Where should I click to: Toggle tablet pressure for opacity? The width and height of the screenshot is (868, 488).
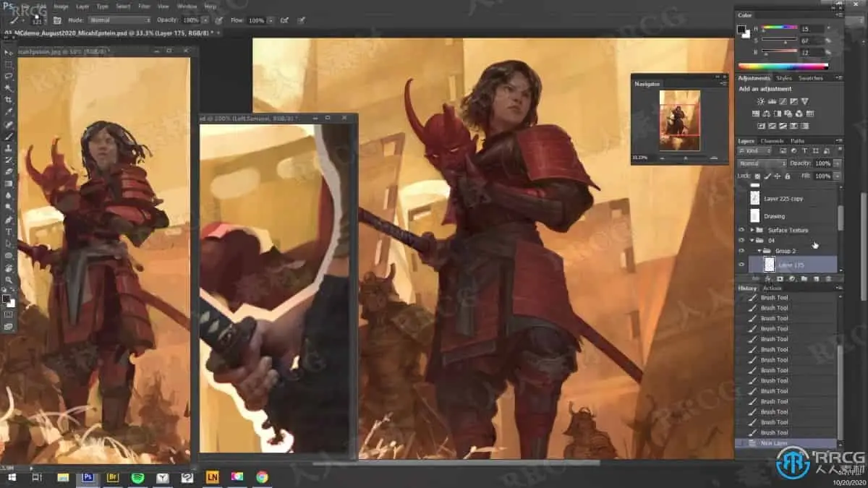218,20
